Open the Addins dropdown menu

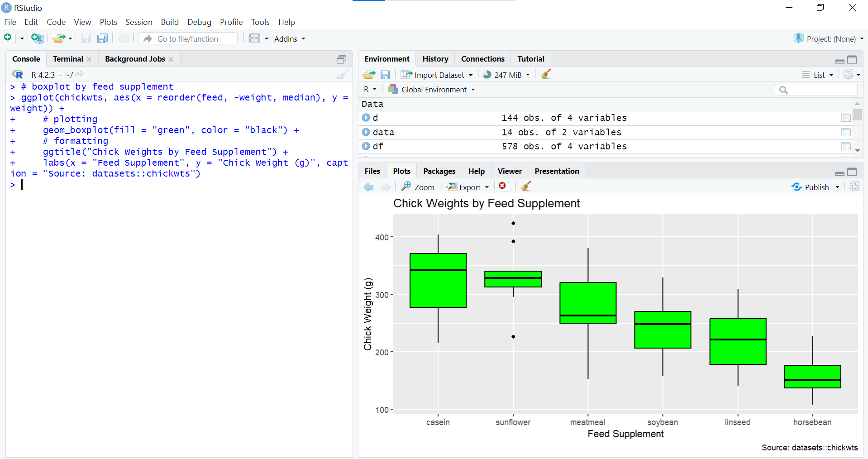tap(290, 39)
